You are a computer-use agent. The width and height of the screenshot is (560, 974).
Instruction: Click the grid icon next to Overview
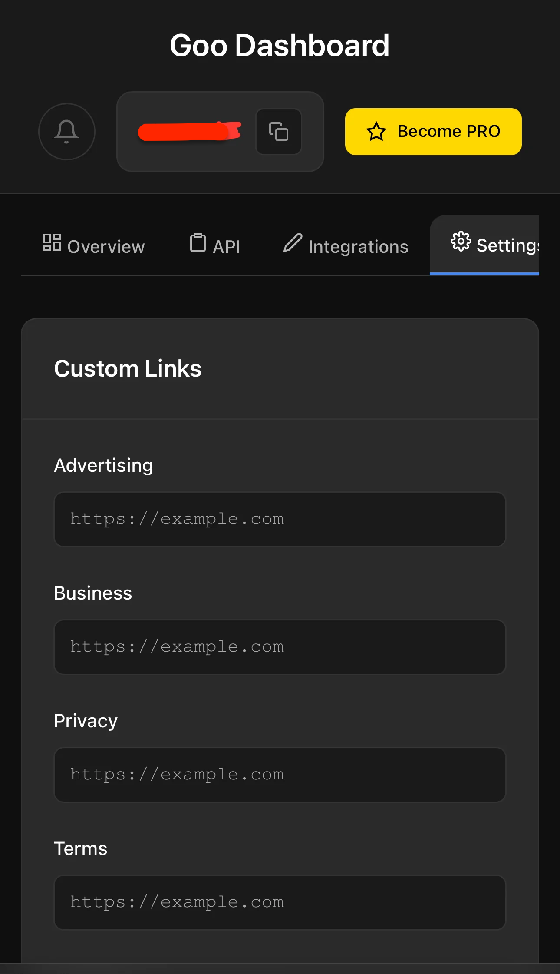[52, 242]
